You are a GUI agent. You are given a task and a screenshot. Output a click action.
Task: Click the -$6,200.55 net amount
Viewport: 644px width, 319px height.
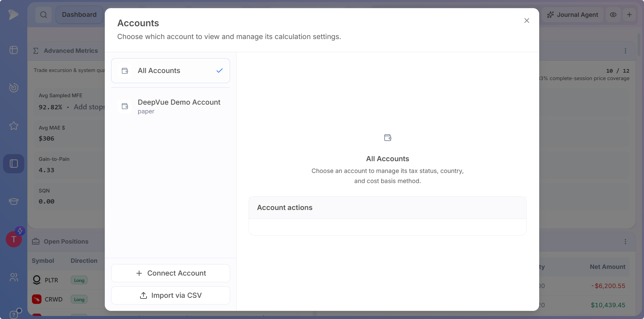point(608,286)
